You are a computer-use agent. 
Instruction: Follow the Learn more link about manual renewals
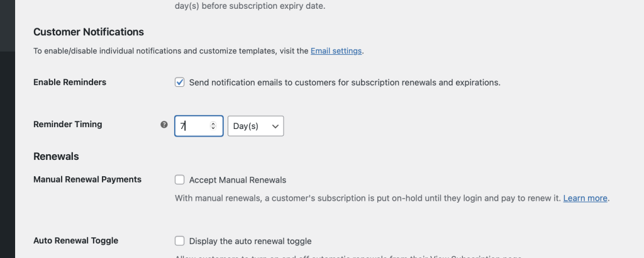[x=585, y=198]
